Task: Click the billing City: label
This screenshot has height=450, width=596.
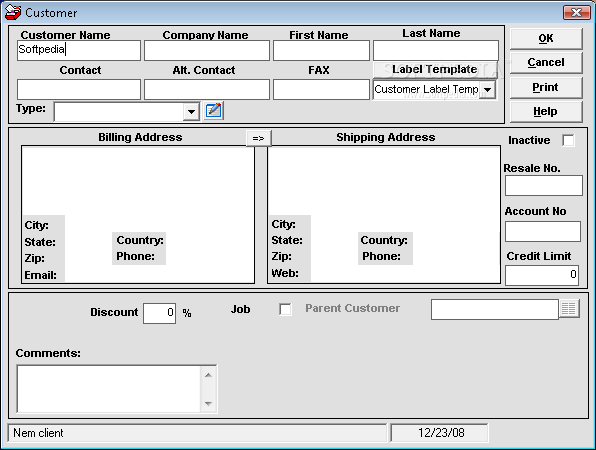Action: click(x=36, y=225)
